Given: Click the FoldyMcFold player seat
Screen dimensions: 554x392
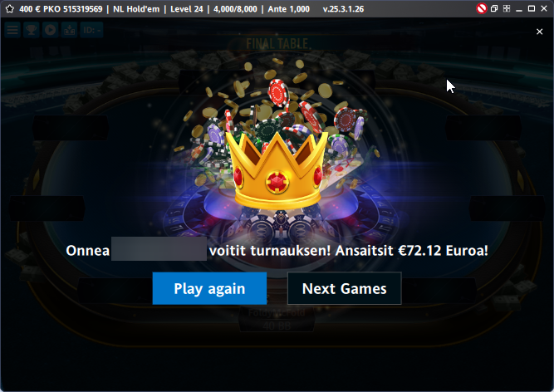Looking at the screenshot, I should pos(277,319).
